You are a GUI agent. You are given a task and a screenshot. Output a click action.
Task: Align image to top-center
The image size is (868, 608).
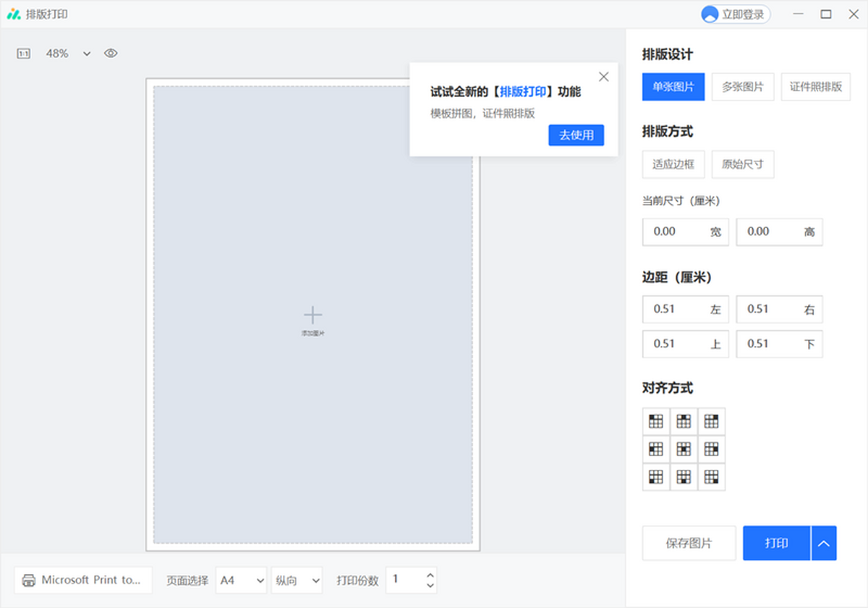point(684,421)
